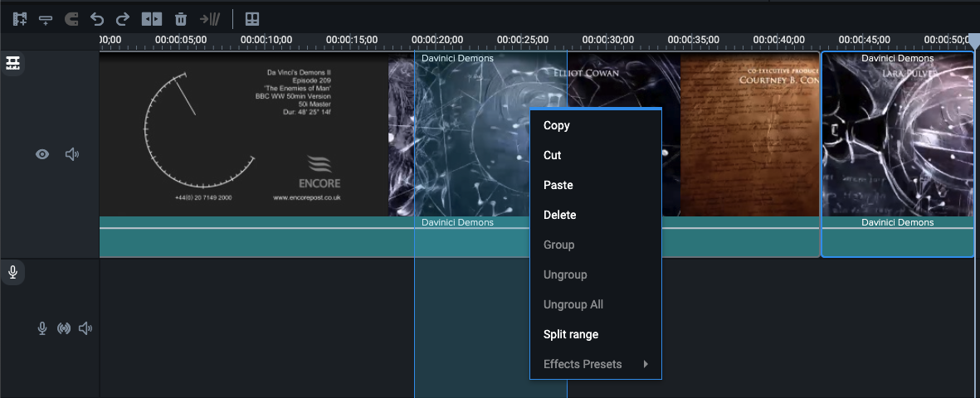The height and width of the screenshot is (398, 980).
Task: Click the 00:00:05;00 mark on the ruler
Action: coord(181,40)
